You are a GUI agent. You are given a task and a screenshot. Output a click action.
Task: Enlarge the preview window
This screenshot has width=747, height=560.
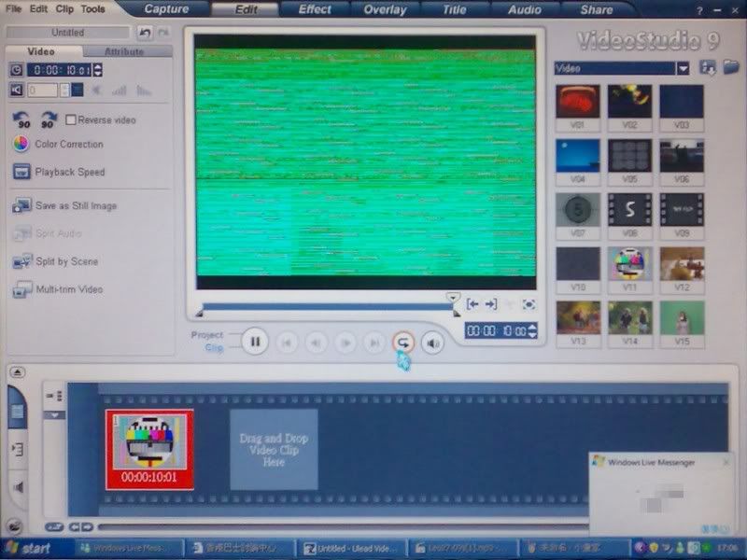tap(529, 304)
